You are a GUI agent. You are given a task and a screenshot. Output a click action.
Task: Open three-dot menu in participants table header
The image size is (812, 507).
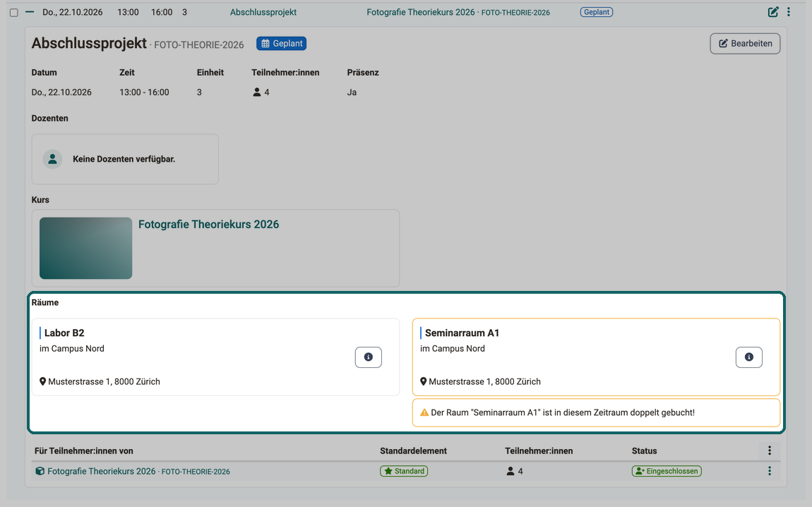click(x=770, y=451)
